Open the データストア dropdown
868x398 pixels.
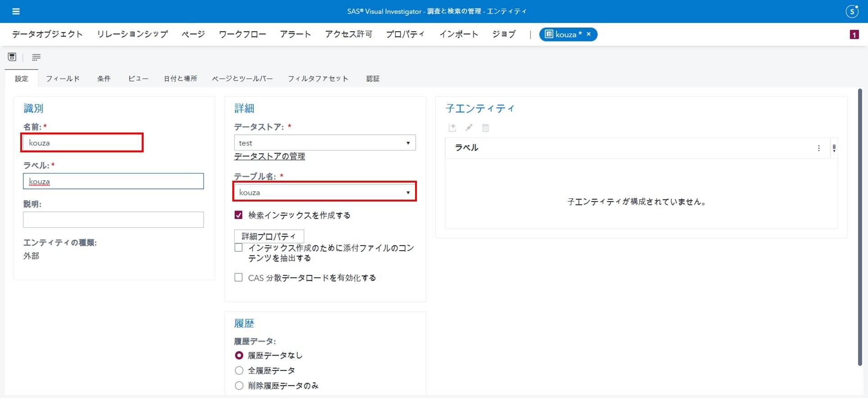325,143
